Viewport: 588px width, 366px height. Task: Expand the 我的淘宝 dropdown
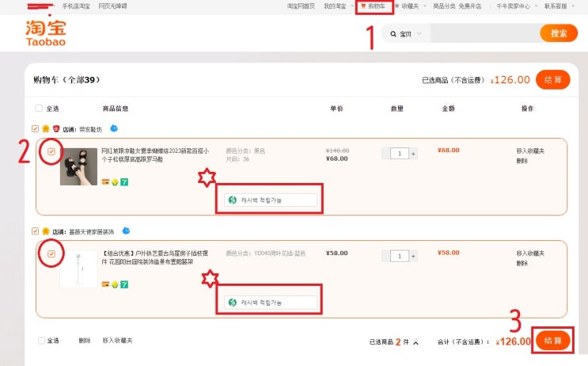351,6
